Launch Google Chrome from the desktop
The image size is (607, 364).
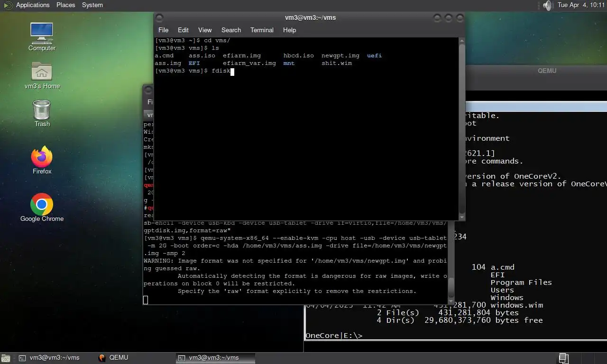(42, 208)
